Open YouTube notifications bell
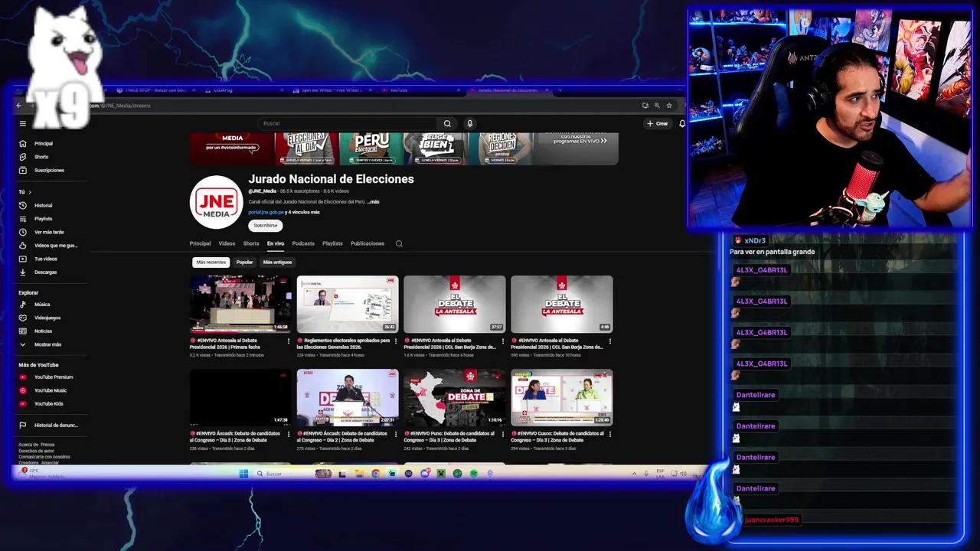The width and height of the screenshot is (980, 551). pyautogui.click(x=682, y=123)
